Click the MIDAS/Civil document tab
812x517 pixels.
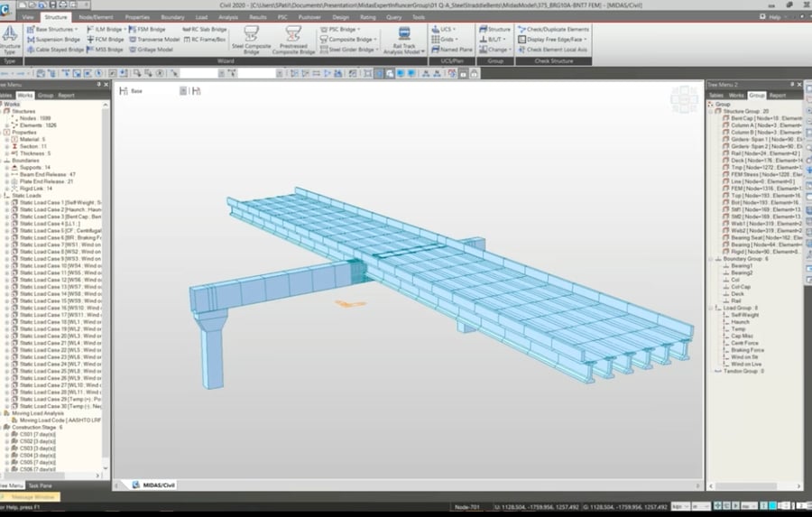coord(158,485)
